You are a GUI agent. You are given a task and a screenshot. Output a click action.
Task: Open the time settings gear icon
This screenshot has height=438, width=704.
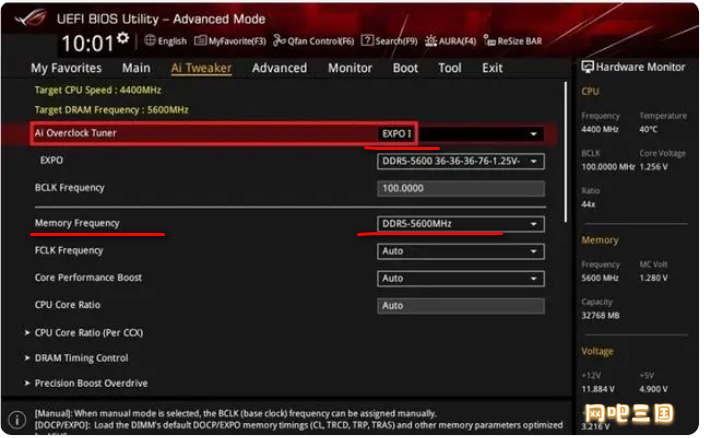(x=123, y=38)
